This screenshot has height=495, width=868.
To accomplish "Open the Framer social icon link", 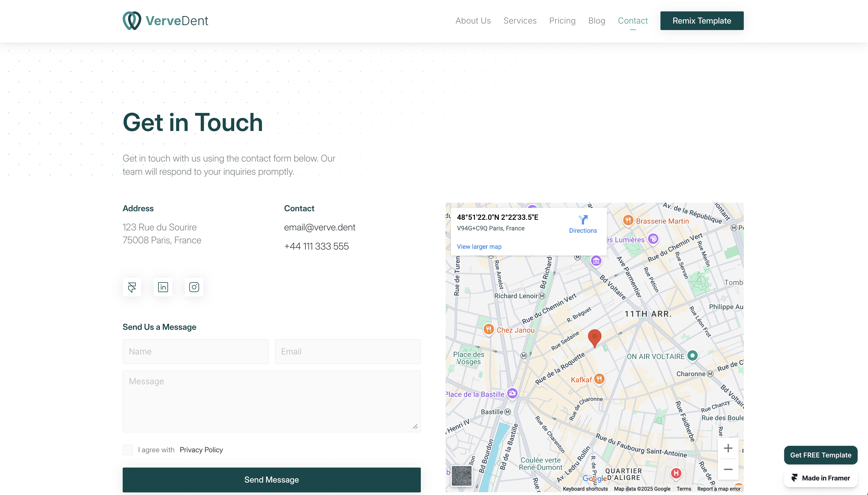I will click(132, 287).
